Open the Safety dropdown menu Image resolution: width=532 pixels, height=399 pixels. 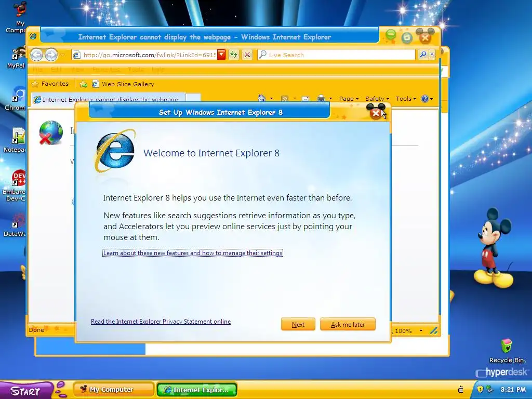[x=377, y=99]
